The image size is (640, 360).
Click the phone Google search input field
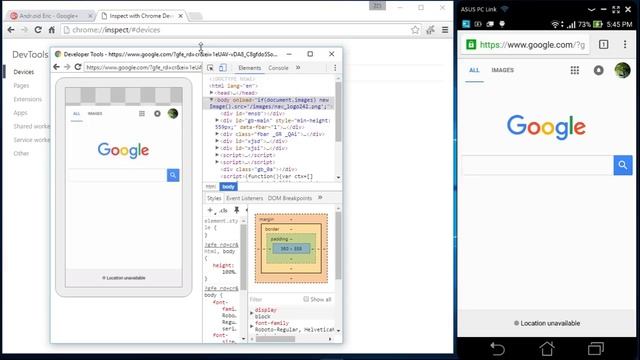[538, 165]
